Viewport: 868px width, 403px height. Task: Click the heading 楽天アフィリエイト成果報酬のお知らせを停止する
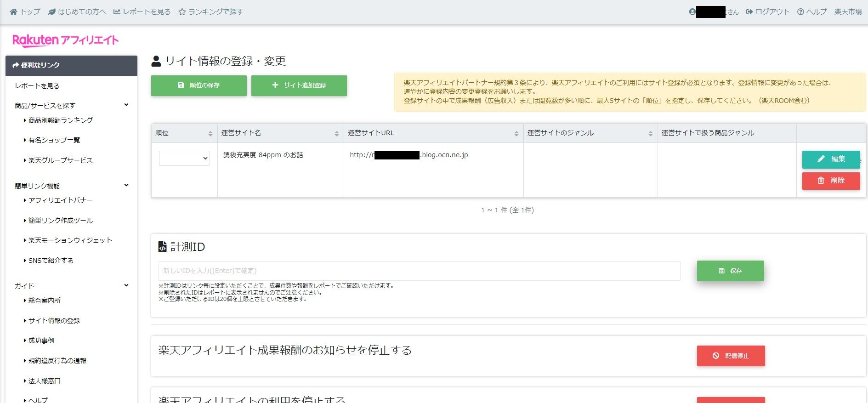click(x=285, y=350)
